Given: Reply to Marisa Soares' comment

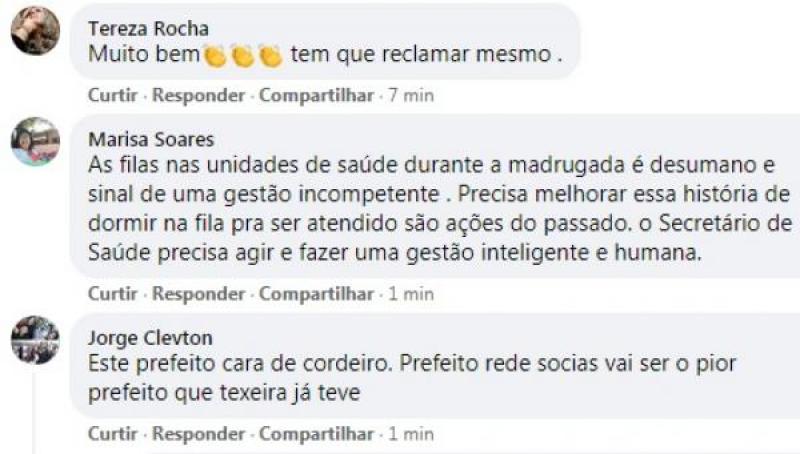Looking at the screenshot, I should (198, 294).
